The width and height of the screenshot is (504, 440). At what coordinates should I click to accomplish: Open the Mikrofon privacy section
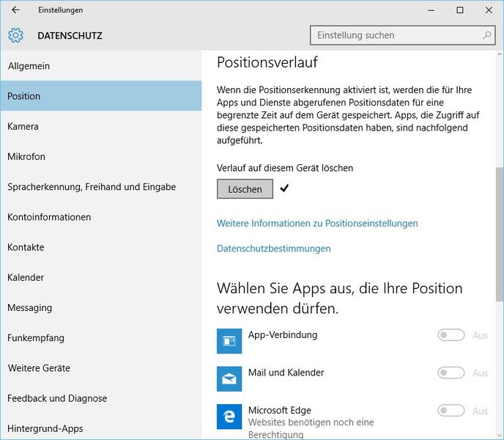[101, 156]
